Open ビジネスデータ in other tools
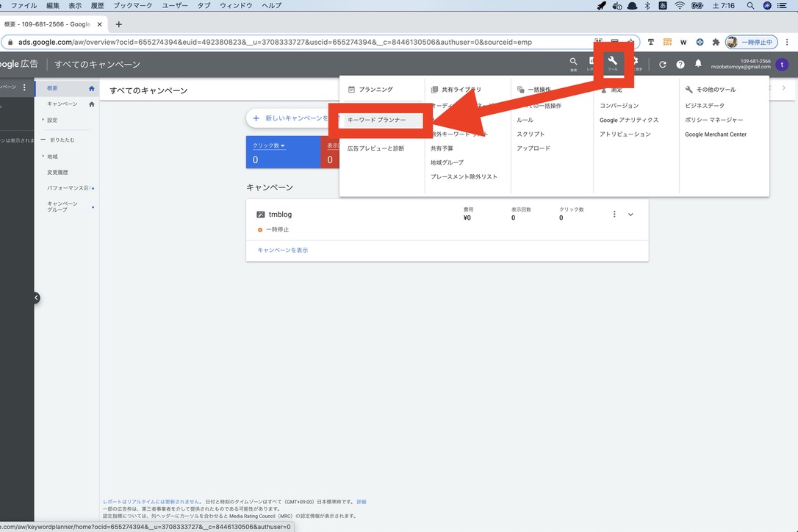The height and width of the screenshot is (532, 798). [705, 105]
